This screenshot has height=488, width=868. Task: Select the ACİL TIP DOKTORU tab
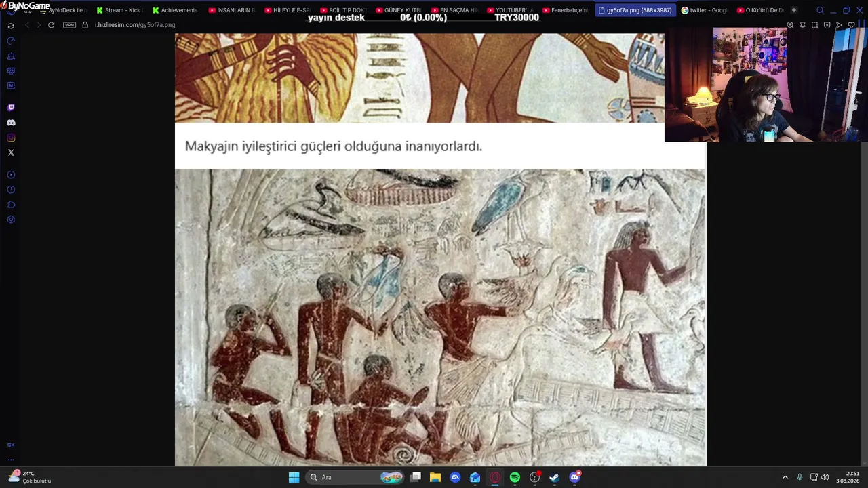(342, 10)
